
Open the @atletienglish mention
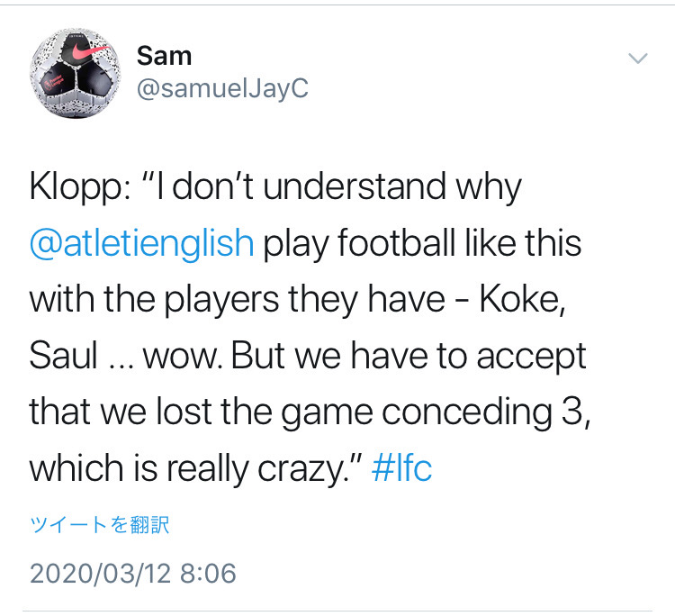click(x=141, y=244)
